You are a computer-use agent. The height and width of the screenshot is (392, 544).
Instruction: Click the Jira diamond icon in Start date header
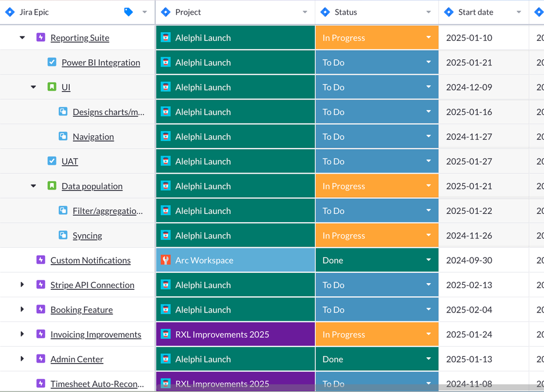449,11
